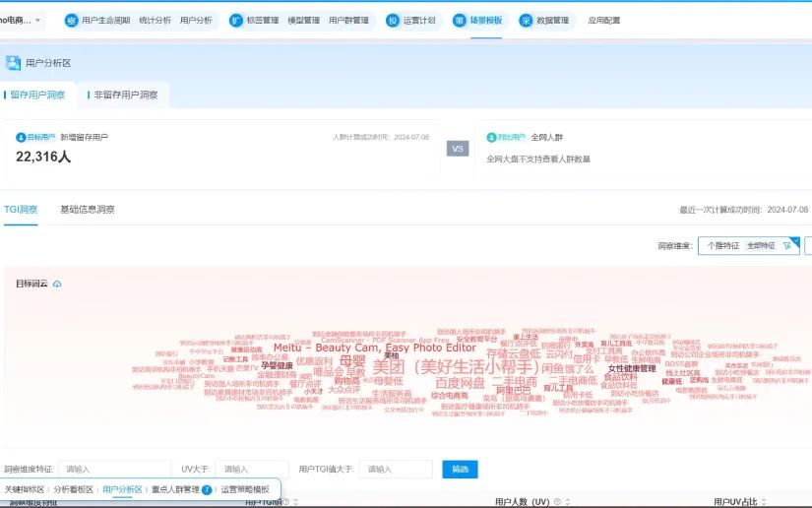Click the 对比用户 person icon

[491, 137]
